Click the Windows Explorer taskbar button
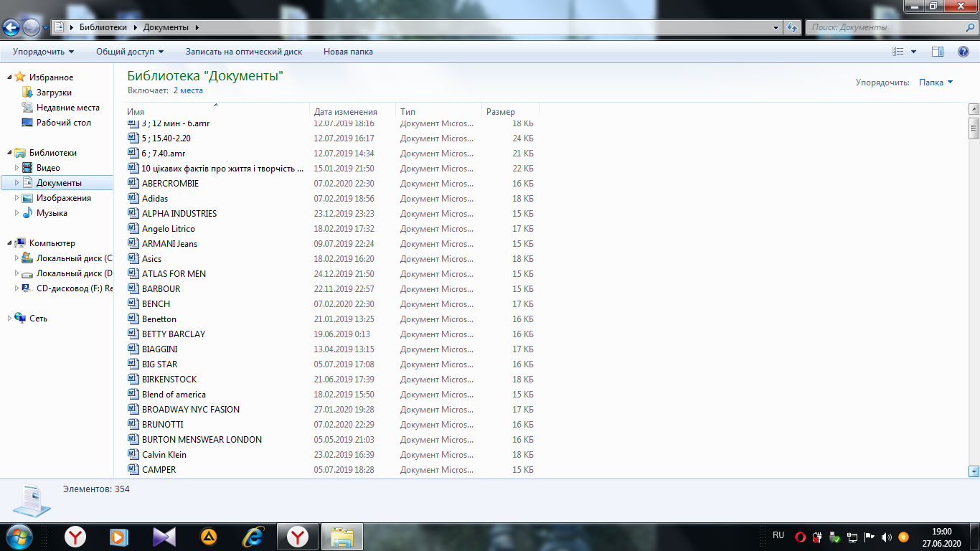The image size is (980, 551). [342, 537]
